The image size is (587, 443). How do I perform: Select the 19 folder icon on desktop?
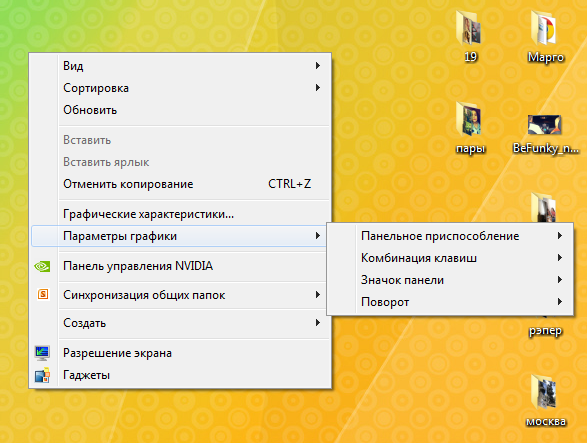(469, 28)
